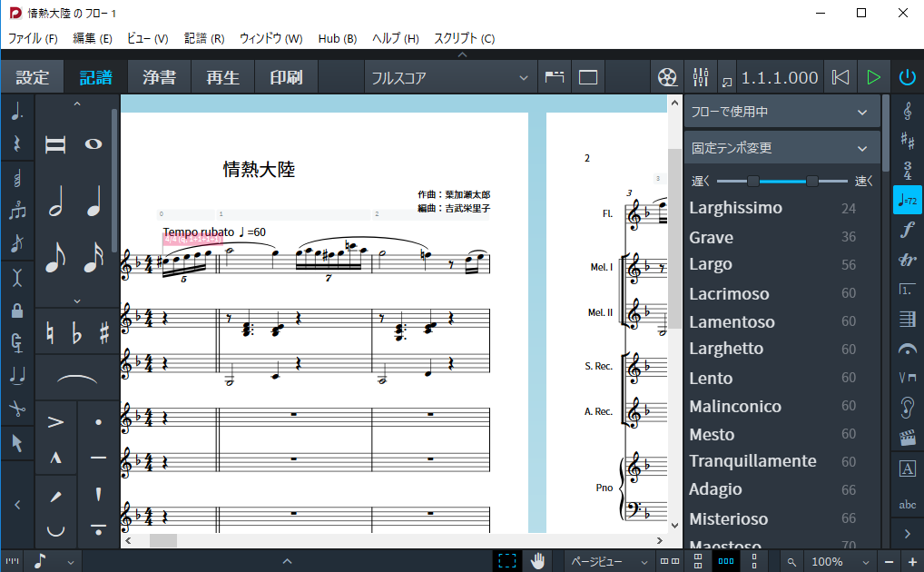Toggle force duration tool
Image resolution: width=924 pixels, height=572 pixels.
coord(17,342)
